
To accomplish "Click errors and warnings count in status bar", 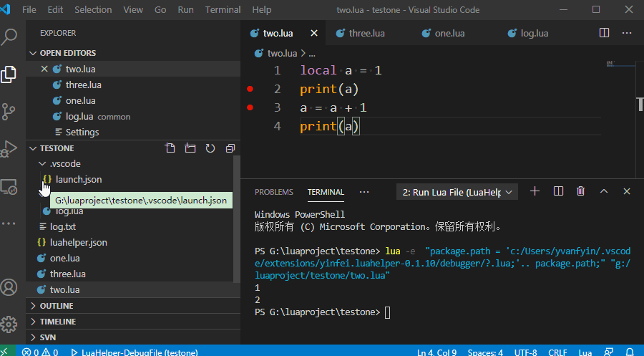I will tap(40, 352).
